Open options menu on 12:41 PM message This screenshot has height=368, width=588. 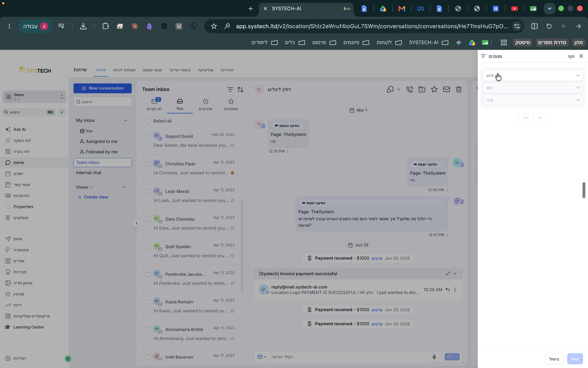click(447, 235)
